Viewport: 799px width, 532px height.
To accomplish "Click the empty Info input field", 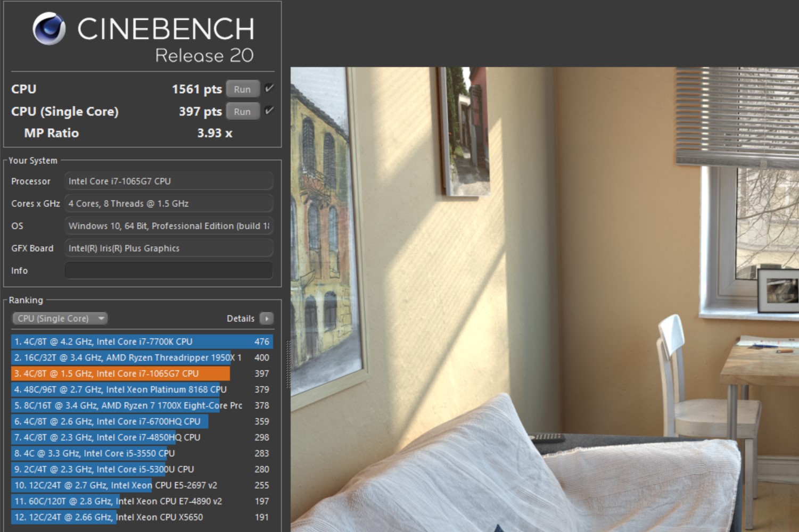I will (x=169, y=270).
